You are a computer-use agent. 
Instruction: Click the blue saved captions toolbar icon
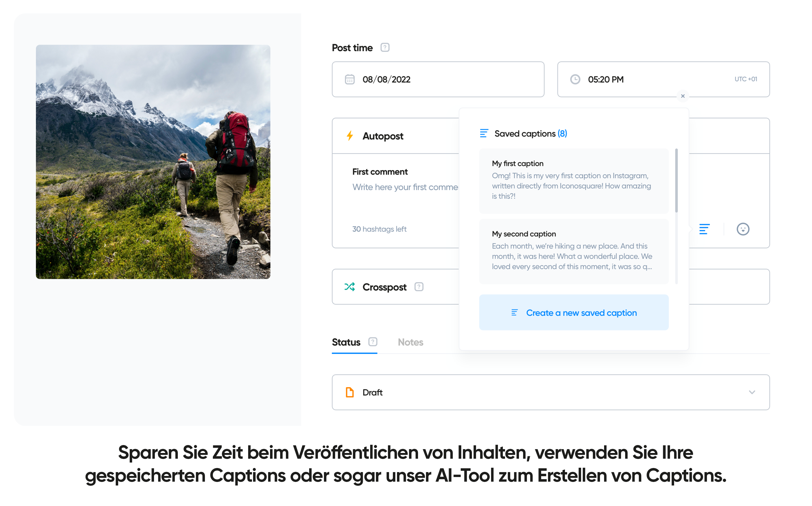tap(704, 229)
